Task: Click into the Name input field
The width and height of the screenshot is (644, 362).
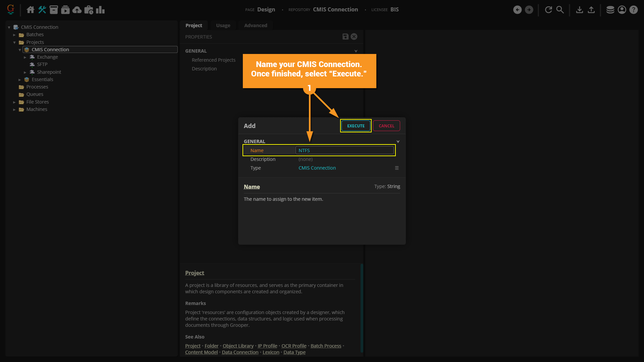Action: (x=344, y=150)
